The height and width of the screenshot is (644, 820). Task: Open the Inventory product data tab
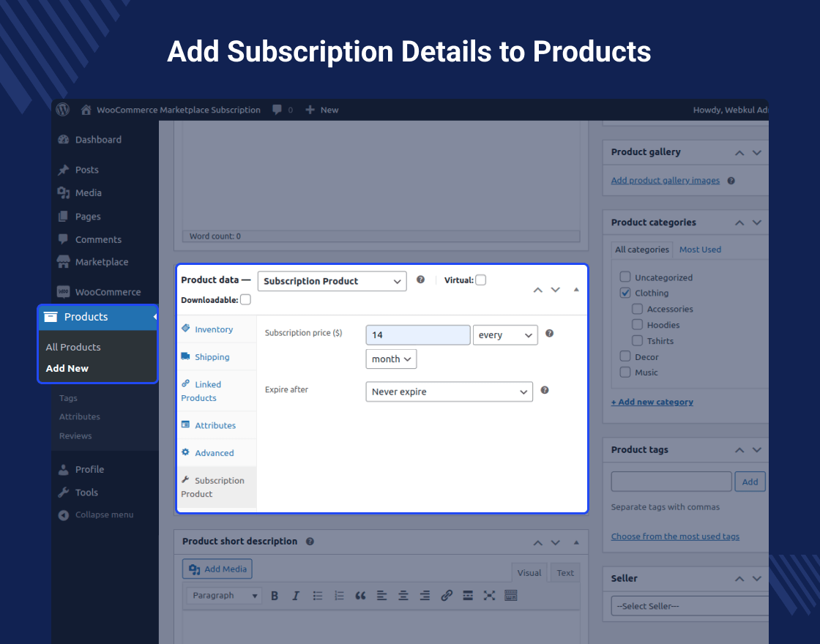click(213, 329)
